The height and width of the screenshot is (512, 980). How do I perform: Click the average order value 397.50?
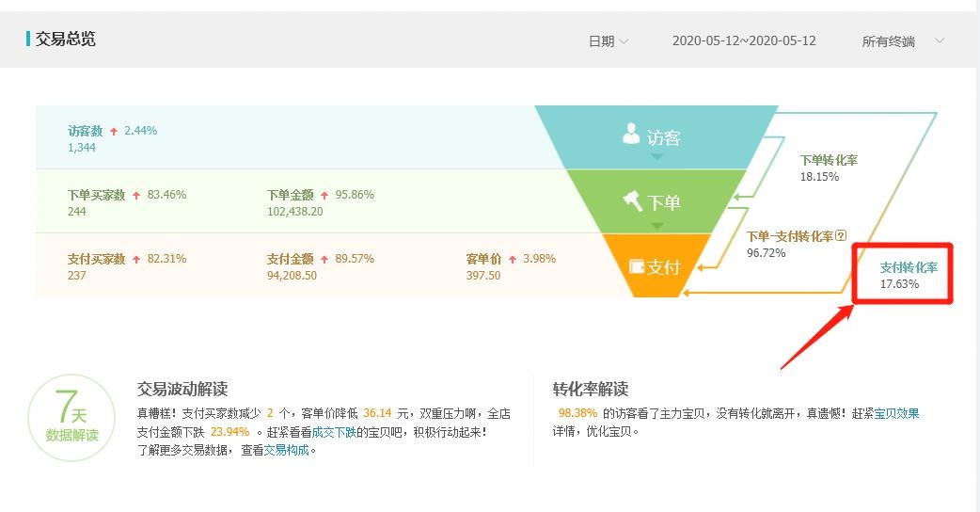(483, 275)
